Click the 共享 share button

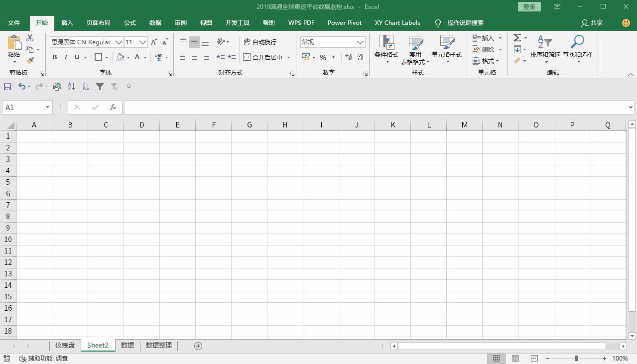coord(592,22)
